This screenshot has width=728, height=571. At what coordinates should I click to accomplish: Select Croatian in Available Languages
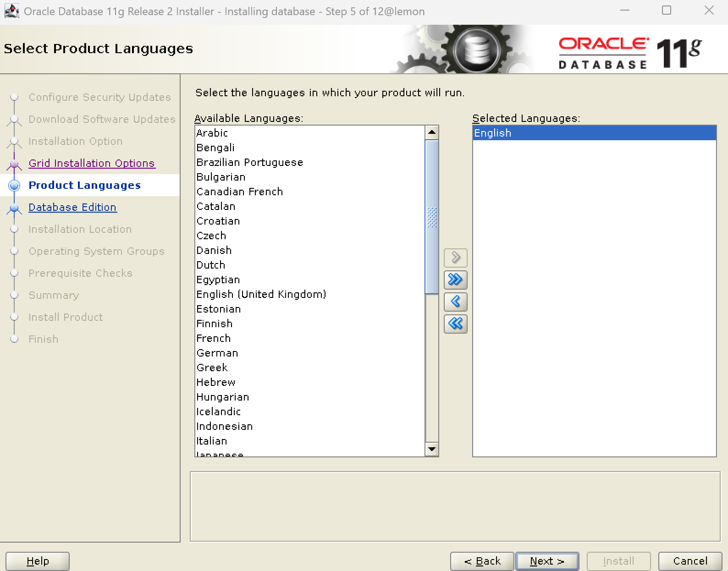pyautogui.click(x=310, y=221)
